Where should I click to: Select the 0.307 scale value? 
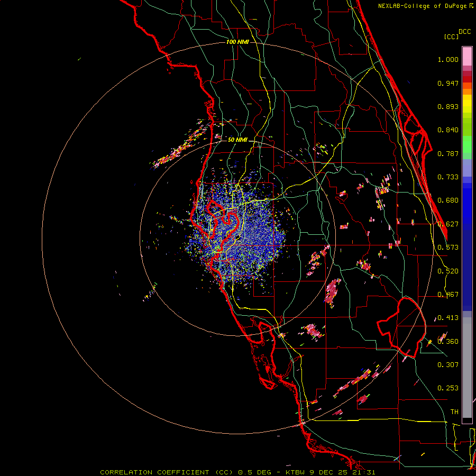(448, 365)
